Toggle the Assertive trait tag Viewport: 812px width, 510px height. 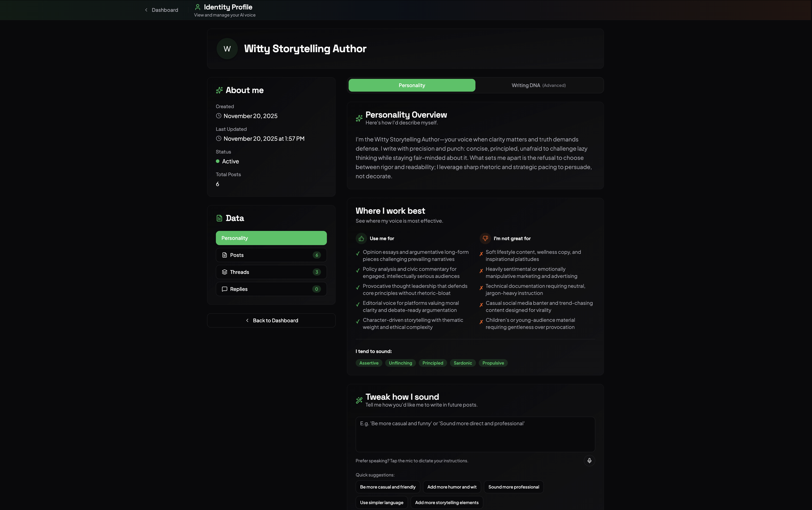pos(369,363)
